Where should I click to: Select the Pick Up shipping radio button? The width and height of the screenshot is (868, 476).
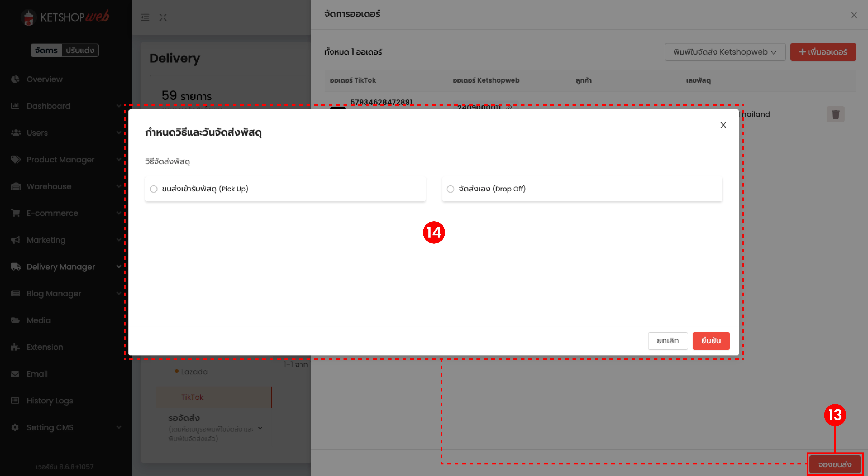(154, 189)
